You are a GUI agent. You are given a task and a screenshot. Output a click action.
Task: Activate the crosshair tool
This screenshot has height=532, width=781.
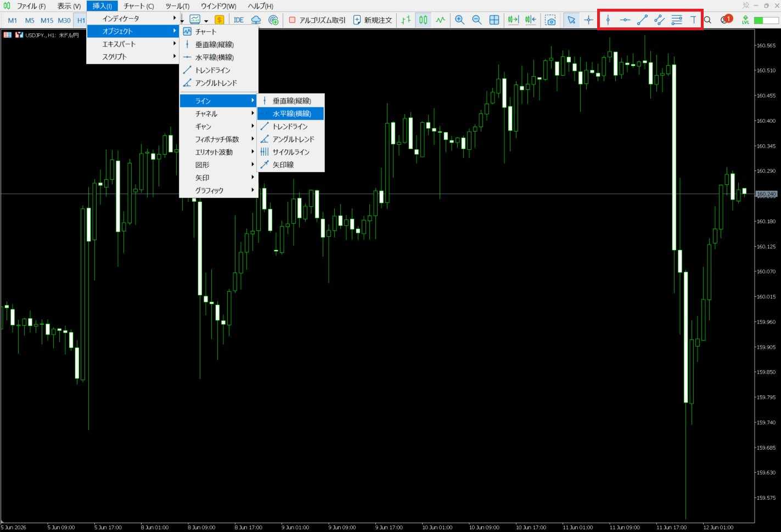click(589, 20)
